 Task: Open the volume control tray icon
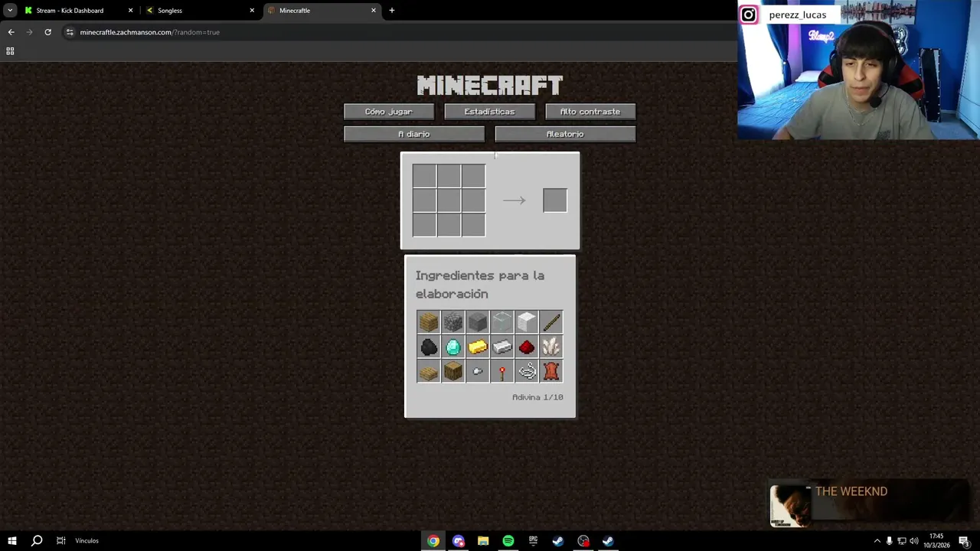click(913, 540)
